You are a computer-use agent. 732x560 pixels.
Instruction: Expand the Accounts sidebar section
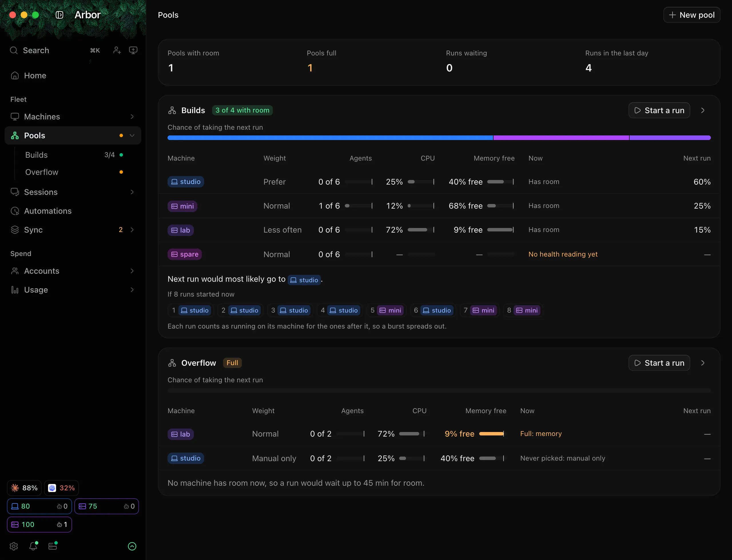[132, 271]
